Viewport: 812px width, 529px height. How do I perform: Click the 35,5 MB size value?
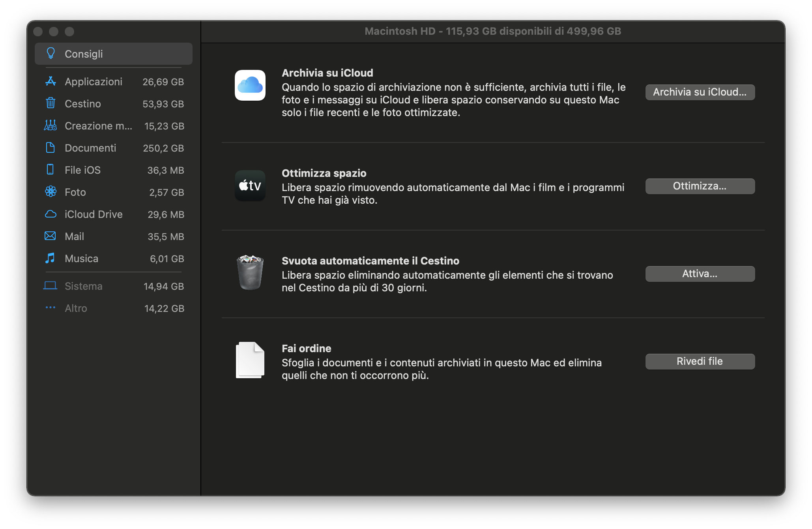coord(166,236)
